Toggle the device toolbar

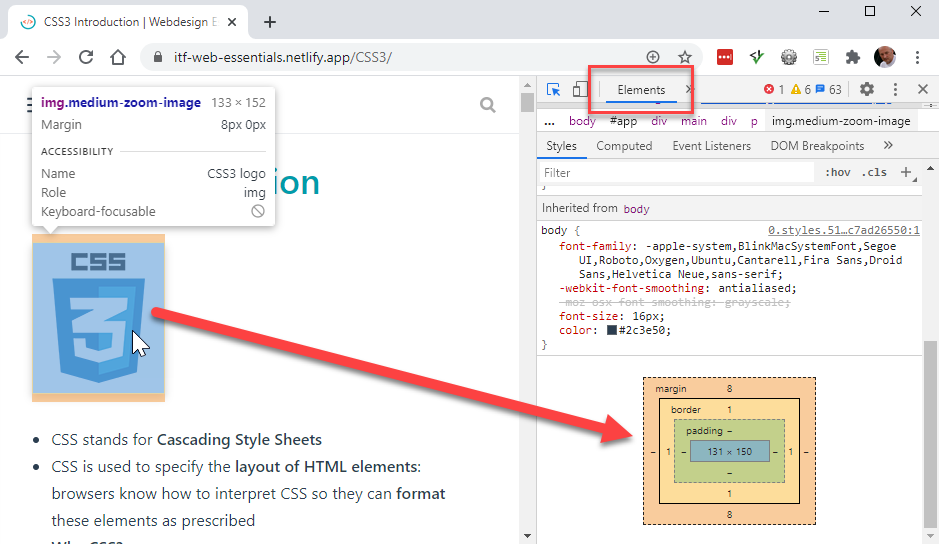[x=580, y=90]
